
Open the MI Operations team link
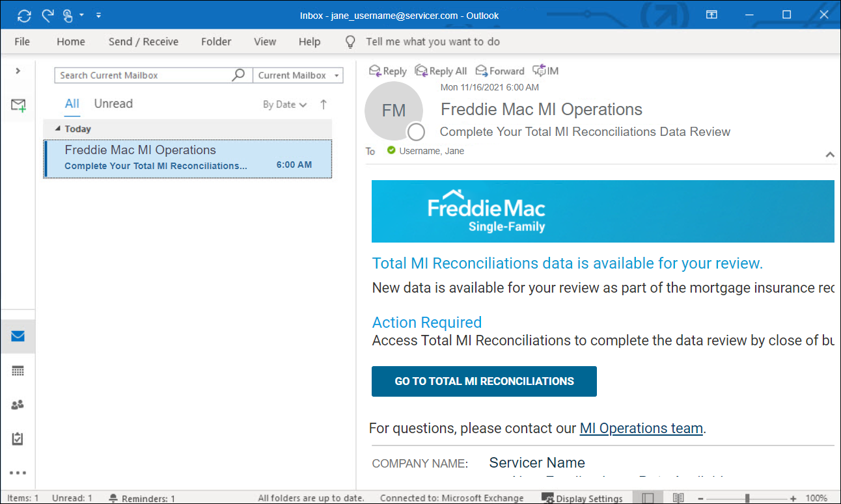pyautogui.click(x=641, y=429)
